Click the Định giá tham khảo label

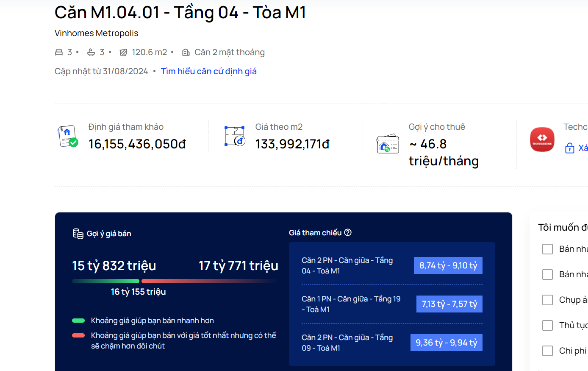[x=126, y=127]
